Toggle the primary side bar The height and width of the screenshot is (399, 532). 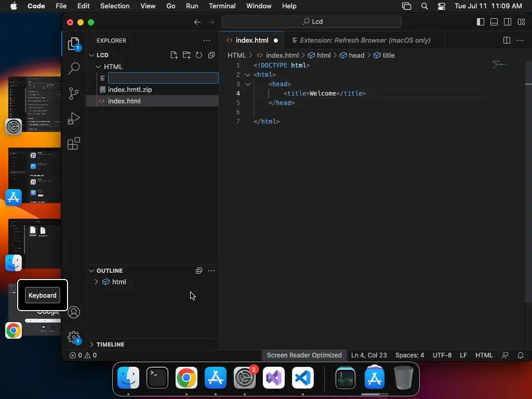(481, 22)
